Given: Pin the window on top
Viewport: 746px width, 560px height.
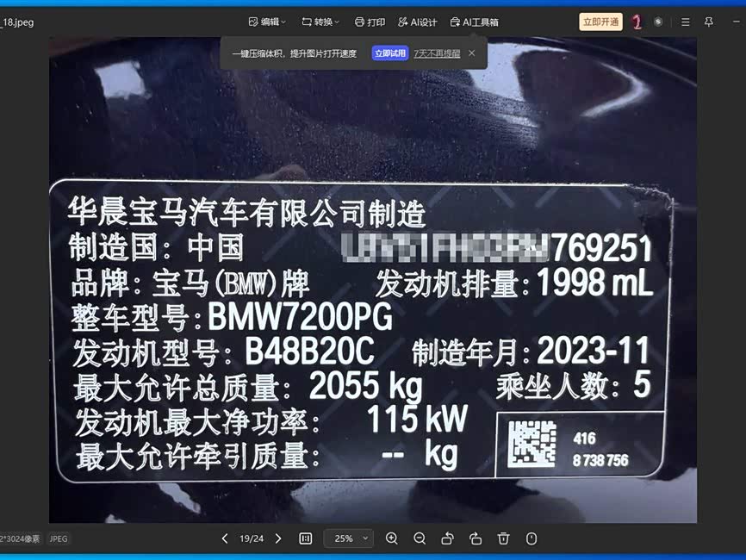Looking at the screenshot, I should coord(708,22).
